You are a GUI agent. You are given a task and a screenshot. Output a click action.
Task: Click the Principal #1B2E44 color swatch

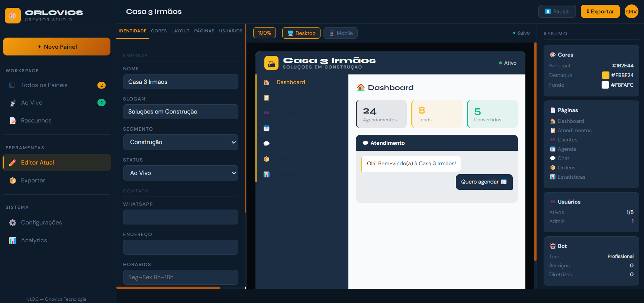point(606,66)
